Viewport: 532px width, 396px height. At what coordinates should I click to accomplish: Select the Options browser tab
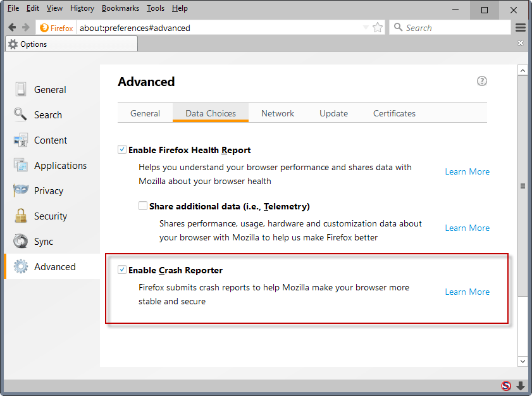tap(71, 44)
